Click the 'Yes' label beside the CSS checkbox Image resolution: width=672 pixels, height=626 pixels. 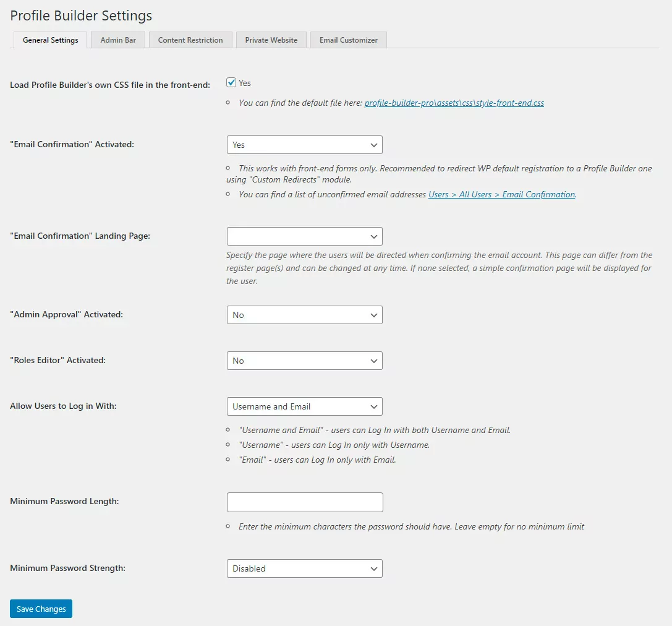245,83
